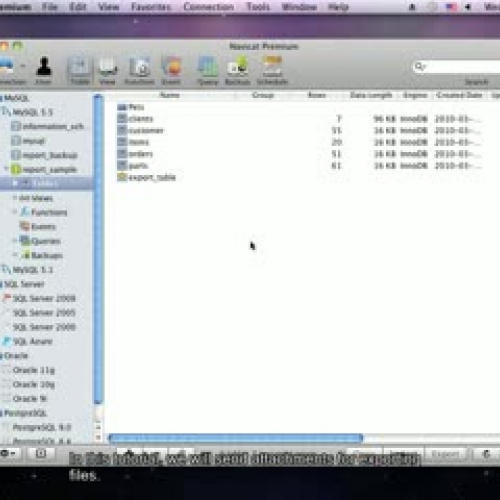Open the input source flag menu icon
This screenshot has height=500, width=500.
point(451,7)
